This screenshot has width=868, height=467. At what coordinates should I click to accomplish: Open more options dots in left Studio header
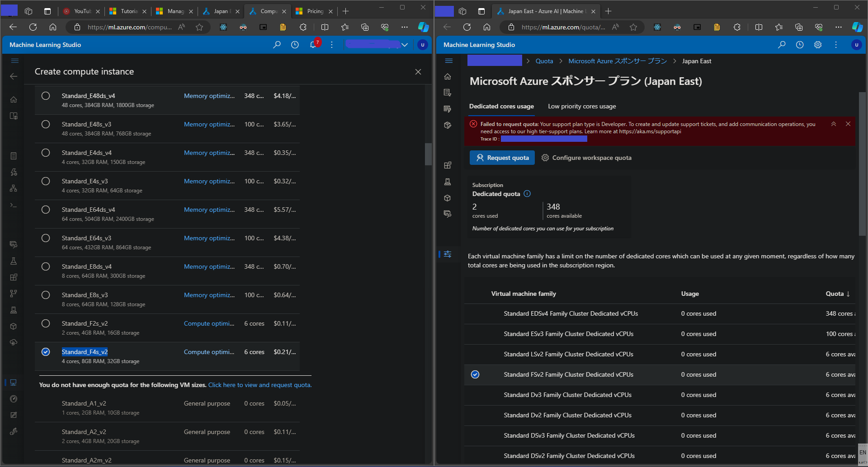click(x=332, y=45)
